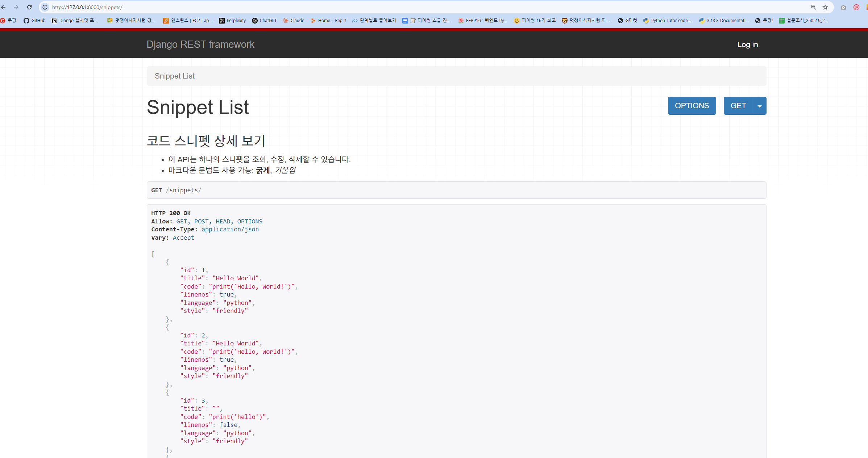
Task: Click the GET /snippets/ request line
Action: 176,190
